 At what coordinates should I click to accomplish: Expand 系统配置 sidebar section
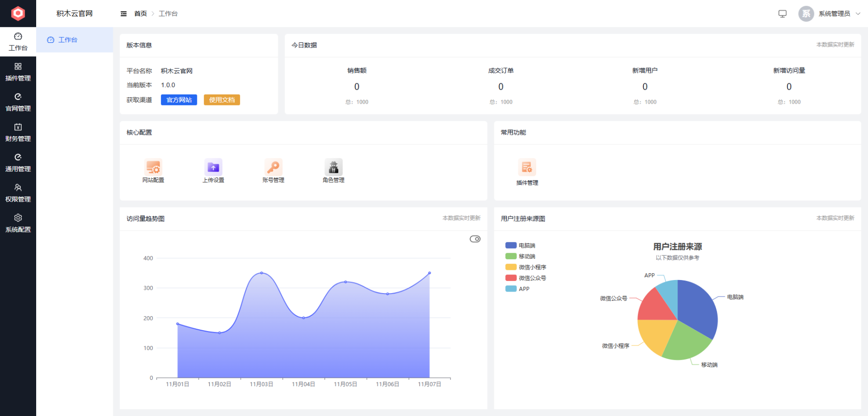[18, 223]
